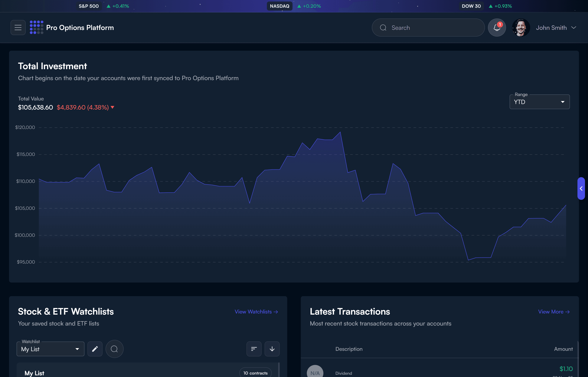Open View More transactions link

coord(554,312)
